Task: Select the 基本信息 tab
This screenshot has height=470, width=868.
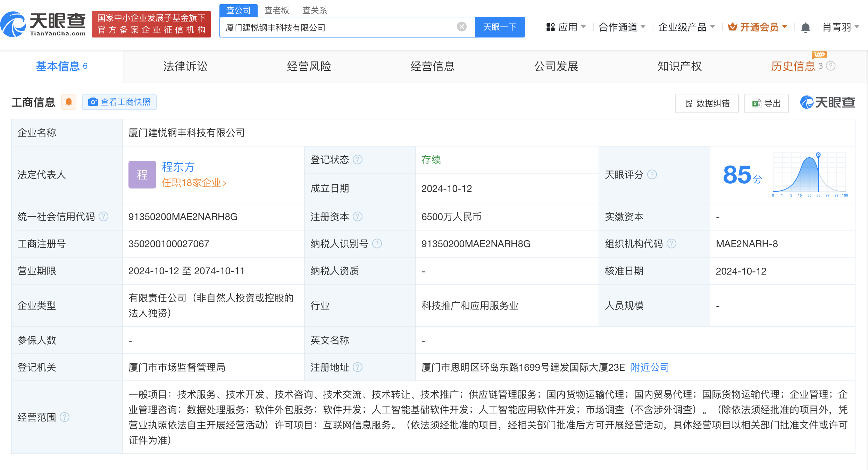Action: tap(61, 66)
